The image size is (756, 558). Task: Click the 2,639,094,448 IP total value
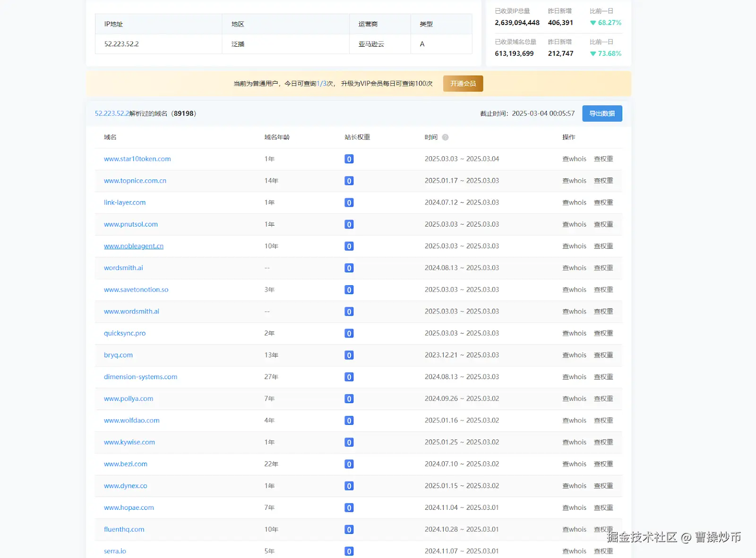pyautogui.click(x=517, y=23)
